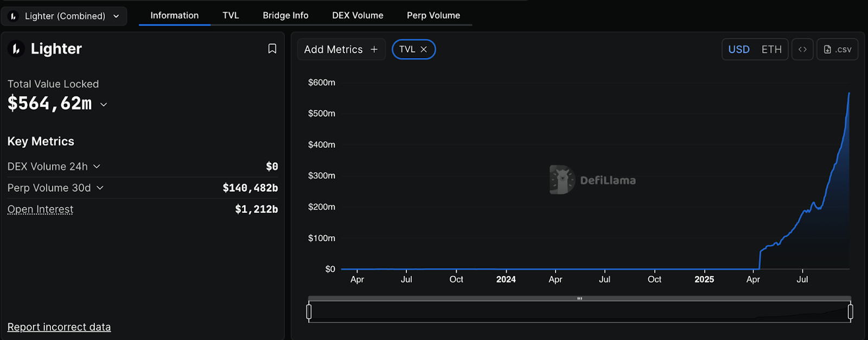Click the top grip of the range selector
Image resolution: width=868 pixels, height=340 pixels.
coord(579,298)
